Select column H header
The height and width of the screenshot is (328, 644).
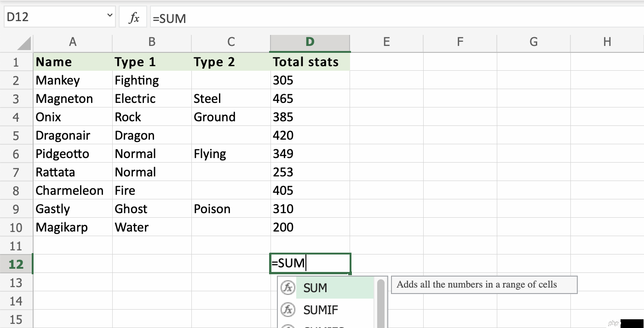(x=607, y=42)
